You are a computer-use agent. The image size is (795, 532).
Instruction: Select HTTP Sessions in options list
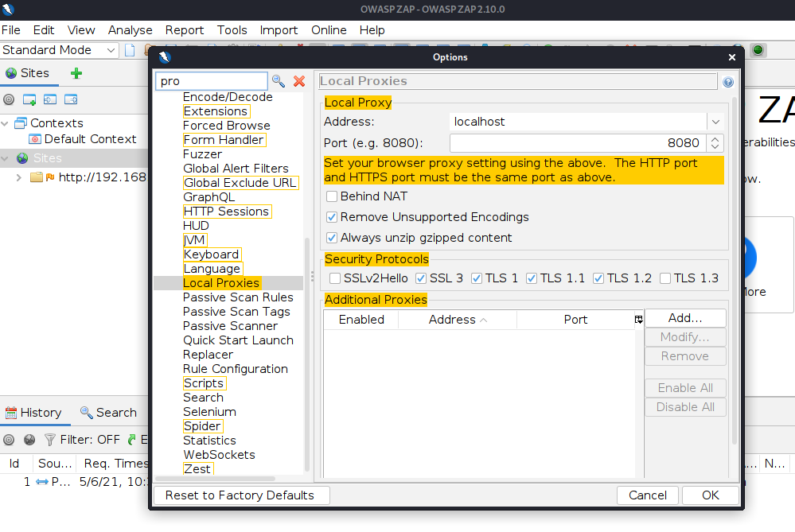tap(227, 212)
